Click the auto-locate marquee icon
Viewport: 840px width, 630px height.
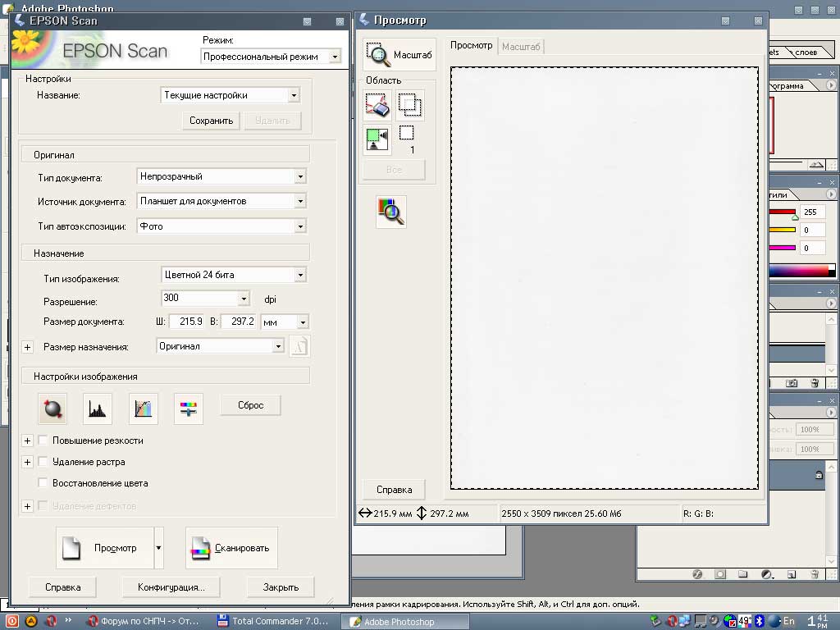pos(377,140)
